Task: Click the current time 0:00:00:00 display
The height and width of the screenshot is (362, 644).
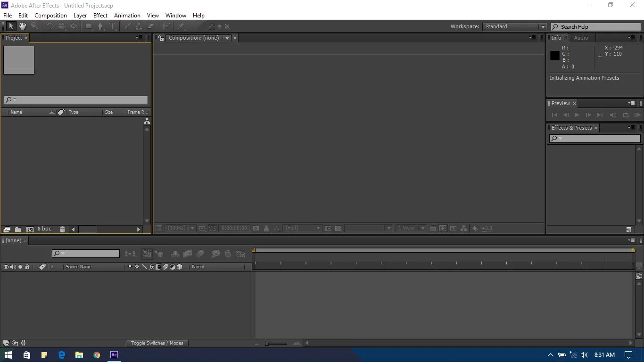Action: click(x=234, y=228)
